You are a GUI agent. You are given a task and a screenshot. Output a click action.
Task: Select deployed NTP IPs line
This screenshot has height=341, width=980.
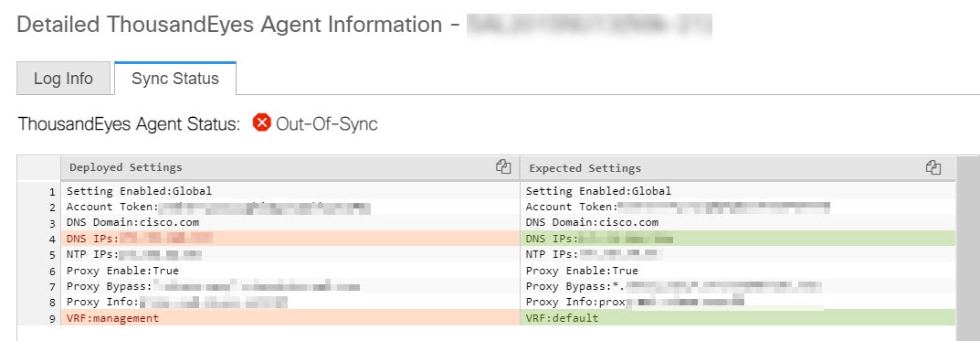290,254
